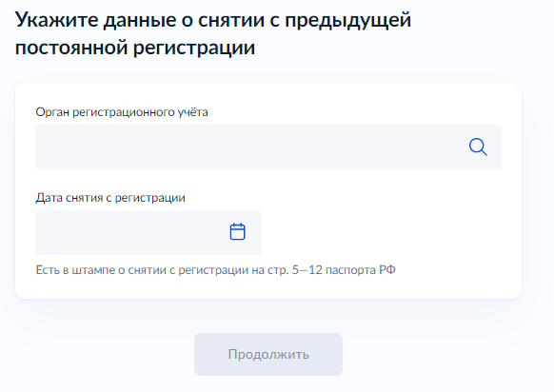Viewport: 554px width, 392px height.
Task: Click empty white card area beside date field
Action: coord(382,233)
